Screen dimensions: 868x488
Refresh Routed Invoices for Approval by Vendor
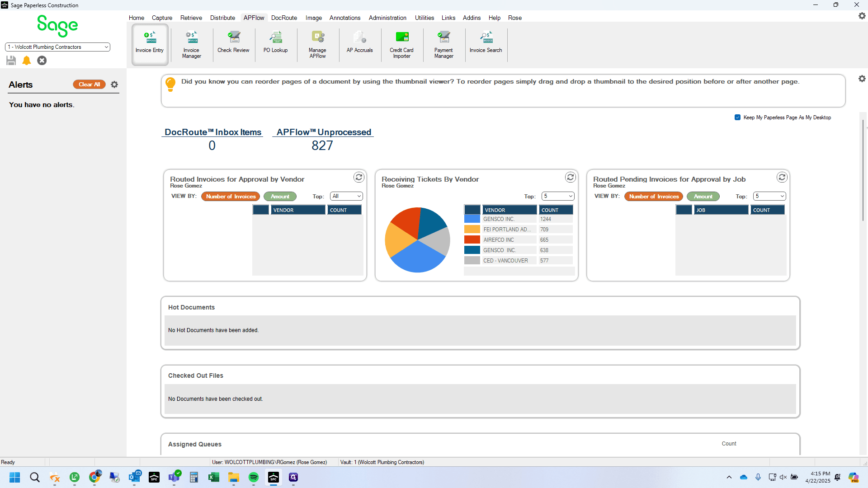coord(359,177)
